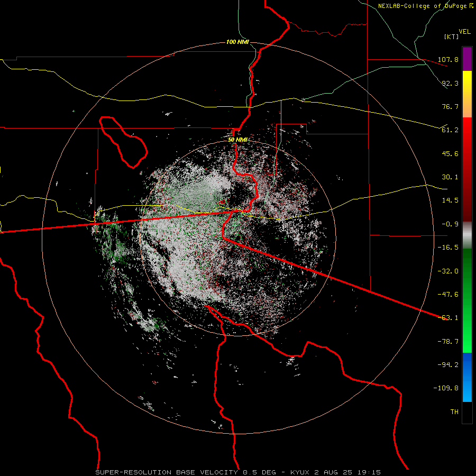Select the 107.8 value on velocity scale

(x=448, y=59)
